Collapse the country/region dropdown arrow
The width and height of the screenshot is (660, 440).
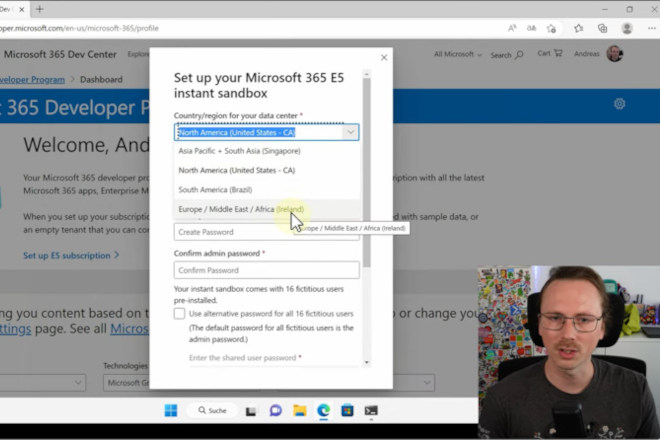(x=350, y=132)
